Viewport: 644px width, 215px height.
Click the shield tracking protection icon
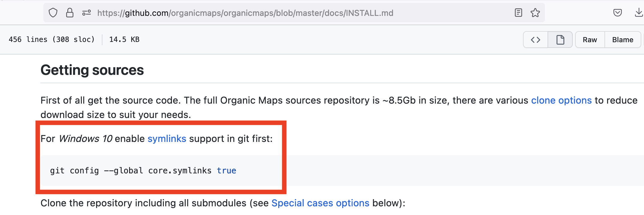click(x=53, y=13)
